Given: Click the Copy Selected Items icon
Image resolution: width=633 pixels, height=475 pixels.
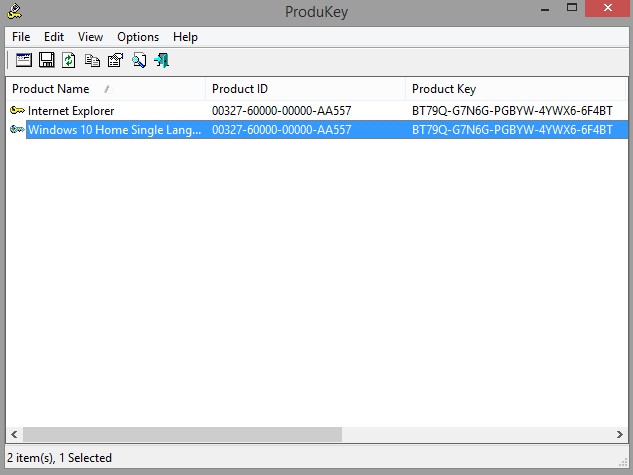Looking at the screenshot, I should (92, 61).
